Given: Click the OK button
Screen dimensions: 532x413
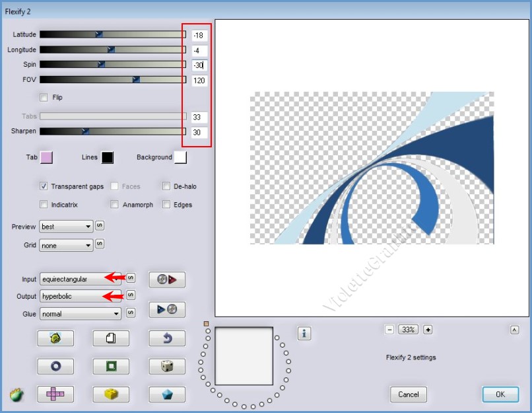Looking at the screenshot, I should click(x=500, y=394).
